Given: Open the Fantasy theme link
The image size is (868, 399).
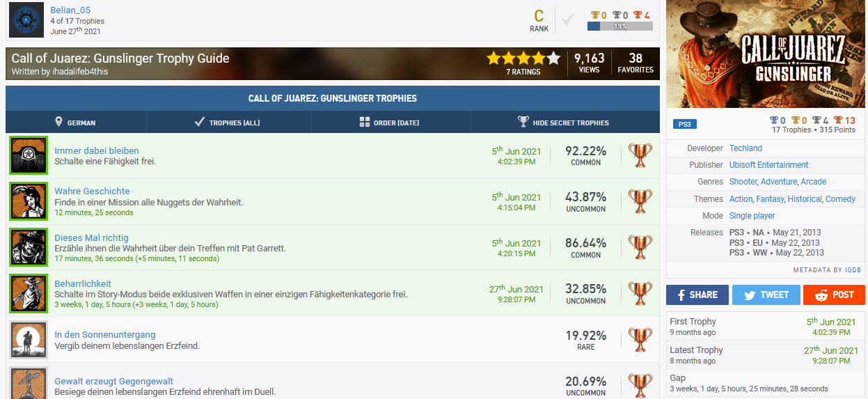Looking at the screenshot, I should (x=771, y=199).
